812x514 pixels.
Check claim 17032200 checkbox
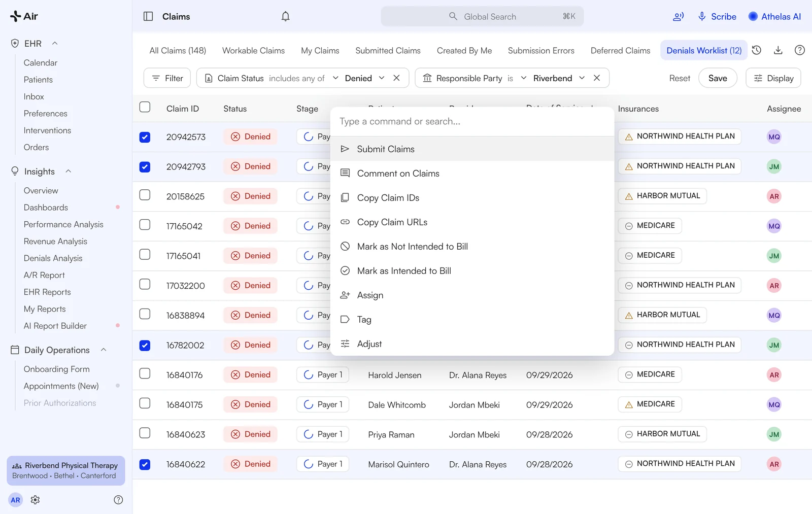click(x=145, y=284)
